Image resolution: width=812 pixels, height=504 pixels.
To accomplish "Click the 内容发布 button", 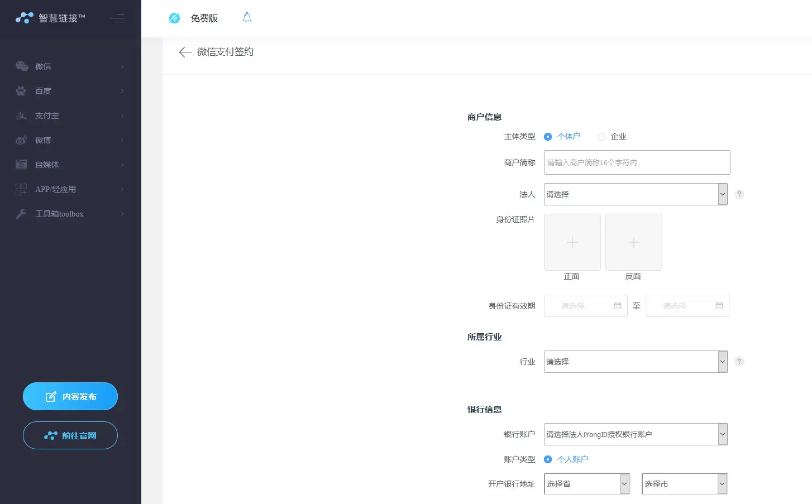I will tap(70, 396).
